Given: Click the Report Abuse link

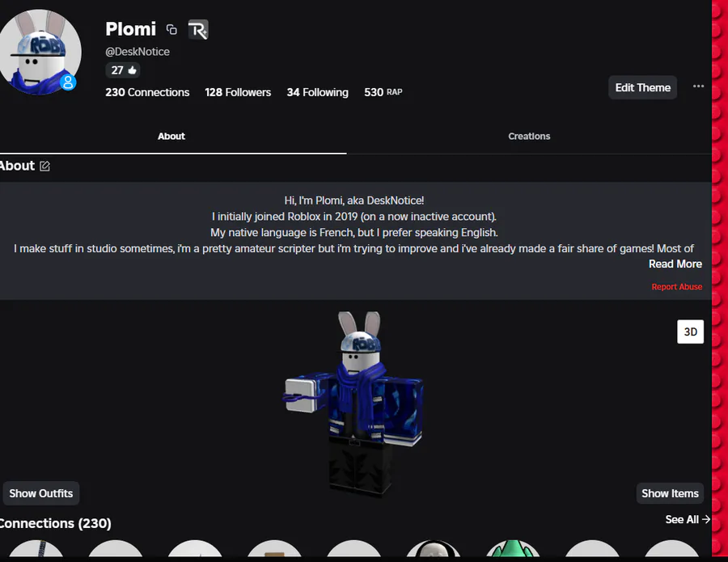Looking at the screenshot, I should pyautogui.click(x=676, y=287).
